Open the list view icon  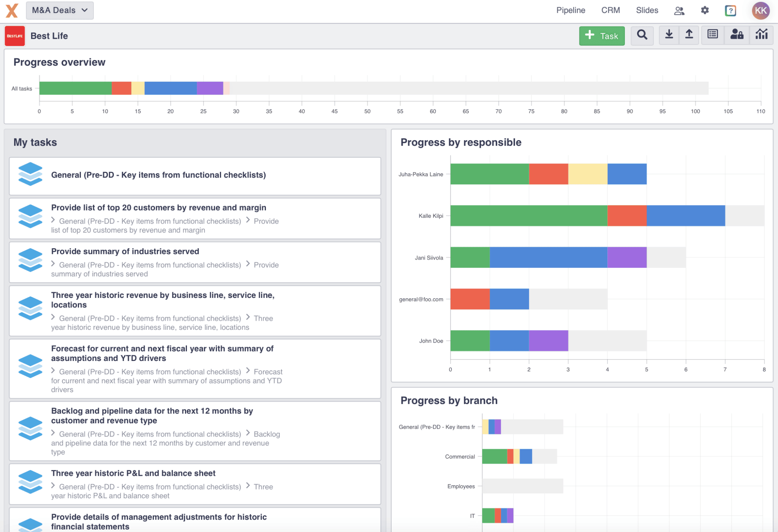(713, 35)
